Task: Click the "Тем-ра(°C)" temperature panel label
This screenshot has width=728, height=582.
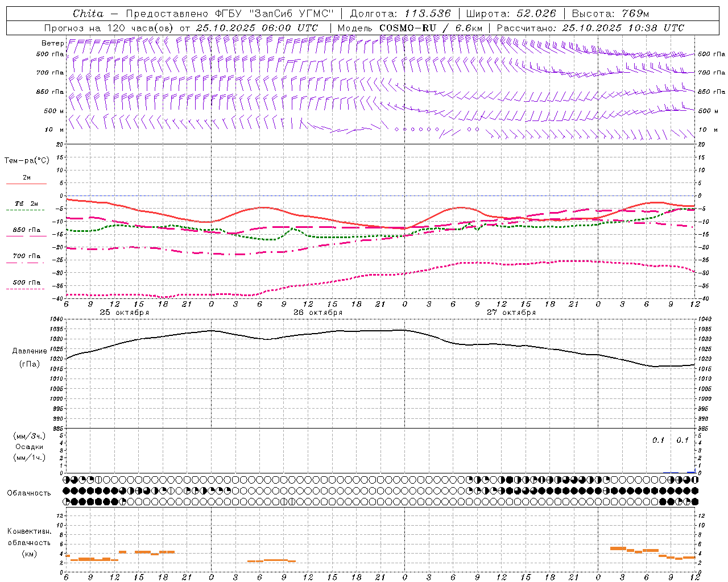Action: 27,161
